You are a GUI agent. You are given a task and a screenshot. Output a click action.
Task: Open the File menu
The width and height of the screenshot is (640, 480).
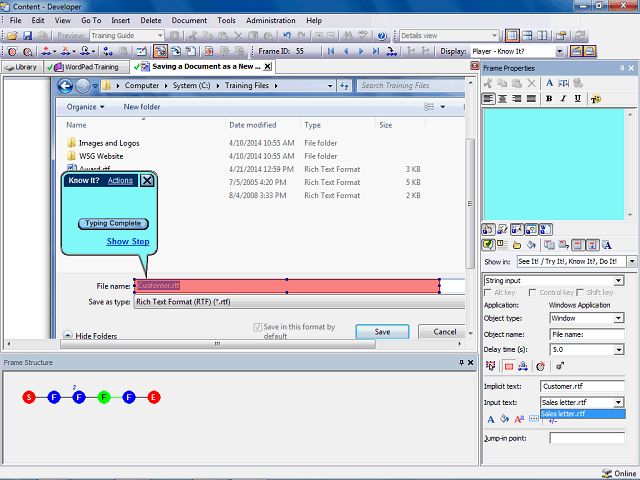click(16, 20)
